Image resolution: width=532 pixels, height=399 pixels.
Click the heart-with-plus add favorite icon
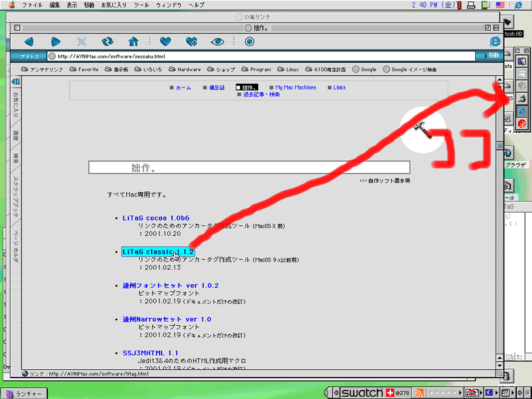[191, 42]
